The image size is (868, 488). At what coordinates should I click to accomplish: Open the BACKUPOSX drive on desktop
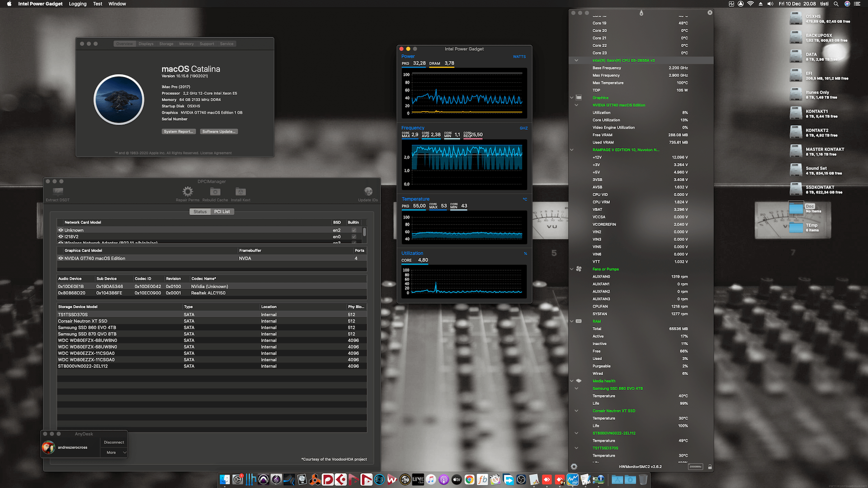click(796, 38)
